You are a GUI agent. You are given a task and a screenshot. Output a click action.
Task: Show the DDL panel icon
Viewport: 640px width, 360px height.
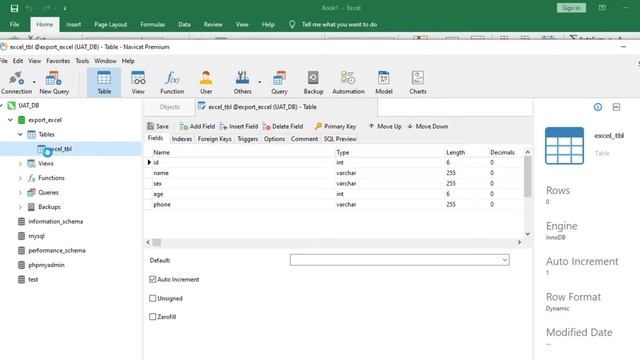click(x=616, y=107)
